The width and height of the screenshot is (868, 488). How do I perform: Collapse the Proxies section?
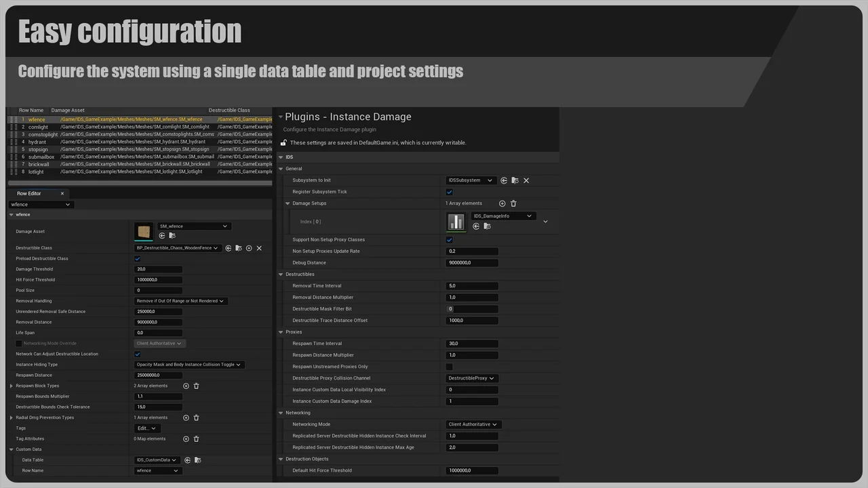coord(281,331)
